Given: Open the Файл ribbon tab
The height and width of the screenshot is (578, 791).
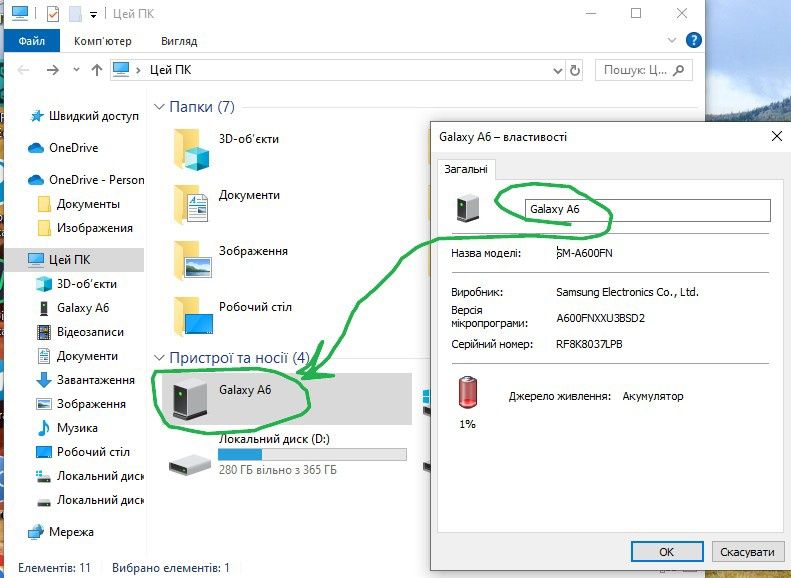Looking at the screenshot, I should [32, 41].
